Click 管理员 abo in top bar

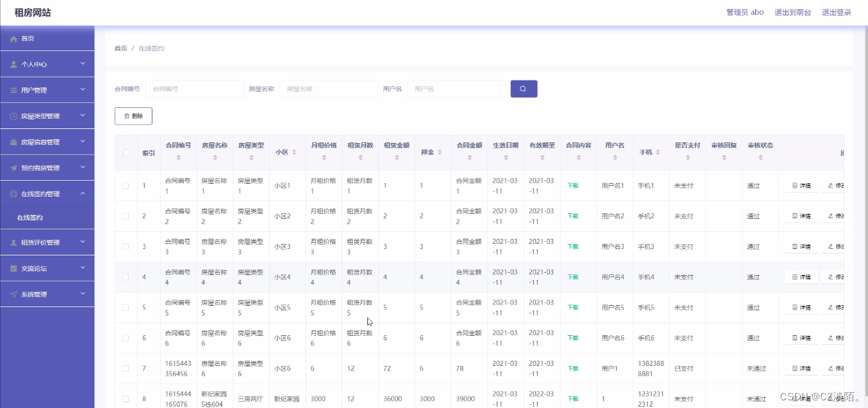(745, 12)
